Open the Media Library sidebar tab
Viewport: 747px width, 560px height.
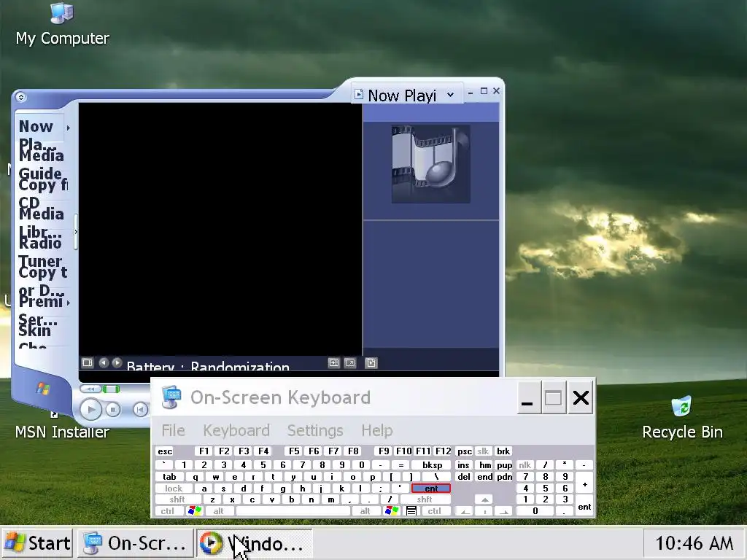point(41,222)
